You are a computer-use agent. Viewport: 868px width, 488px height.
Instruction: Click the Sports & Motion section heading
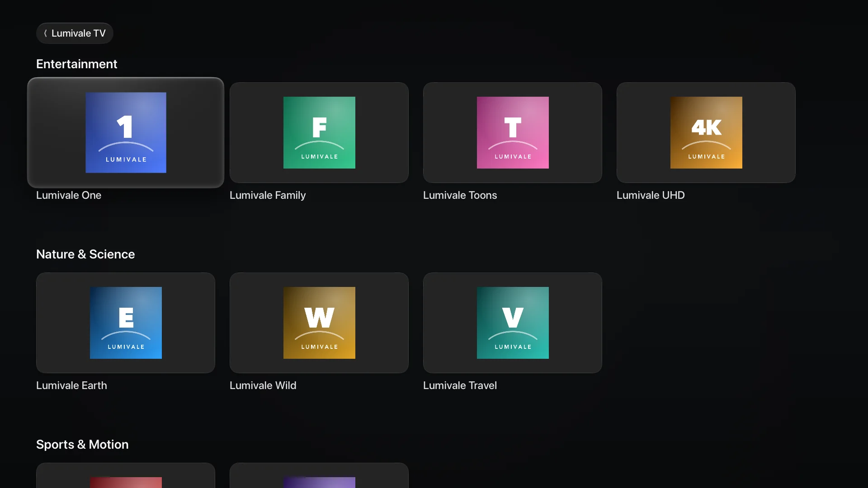click(82, 445)
